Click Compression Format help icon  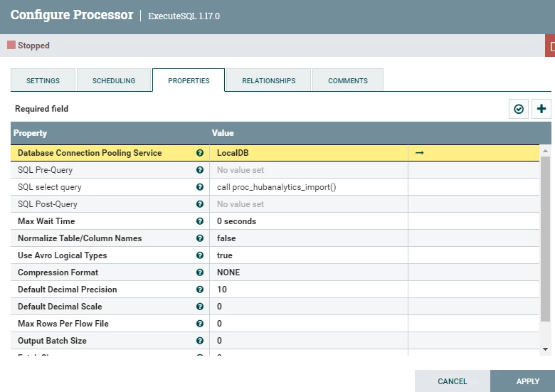tap(200, 272)
